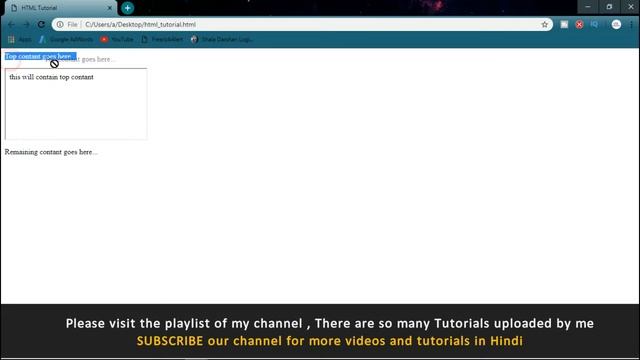The width and height of the screenshot is (640, 360).
Task: Go back using the browser back arrow
Action: point(11,24)
